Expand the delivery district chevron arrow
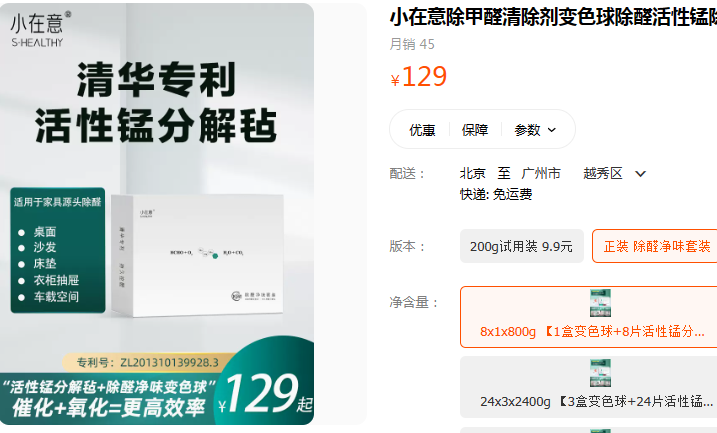The height and width of the screenshot is (433, 717). [x=640, y=174]
